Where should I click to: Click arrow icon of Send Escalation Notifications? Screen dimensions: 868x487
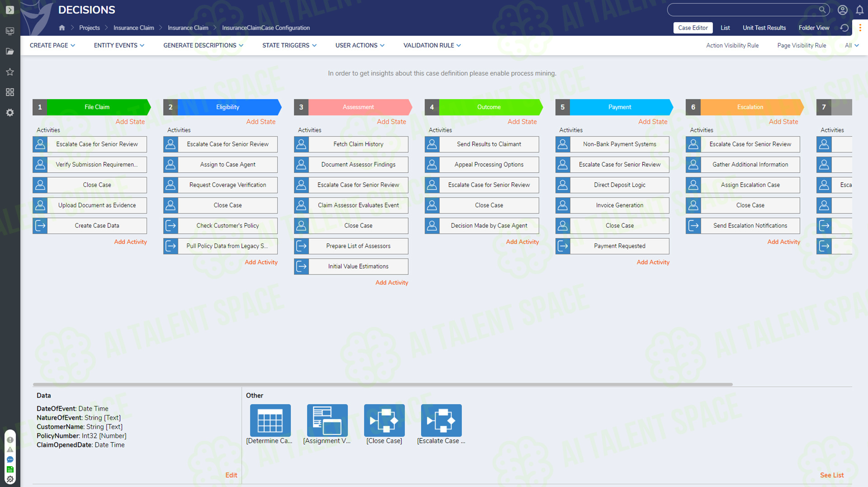point(693,226)
